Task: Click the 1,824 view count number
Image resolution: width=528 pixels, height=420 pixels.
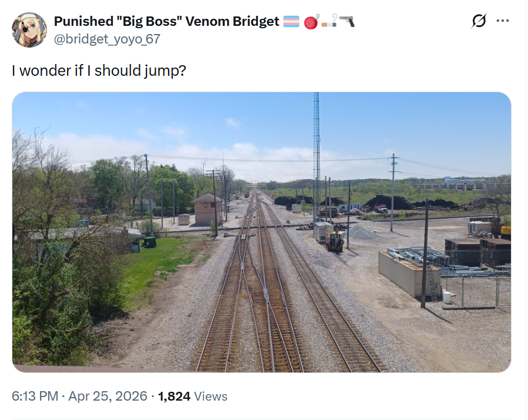Action: [x=173, y=397]
